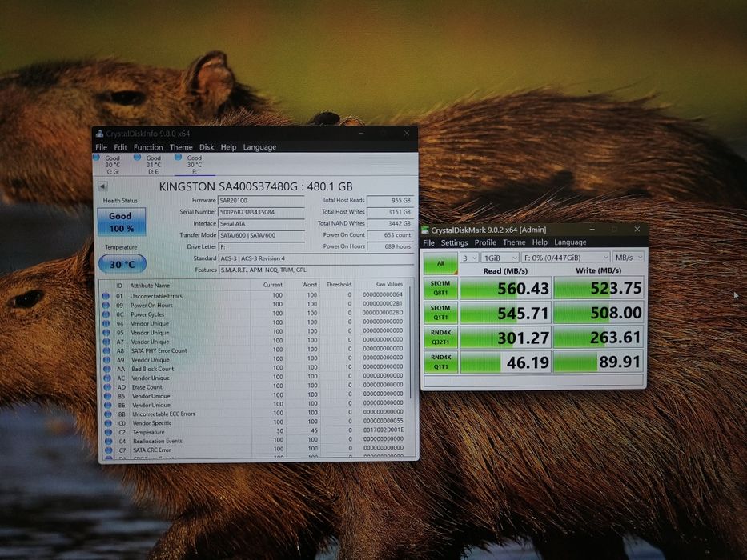
Task: Click the Threshold column header
Action: point(339,284)
